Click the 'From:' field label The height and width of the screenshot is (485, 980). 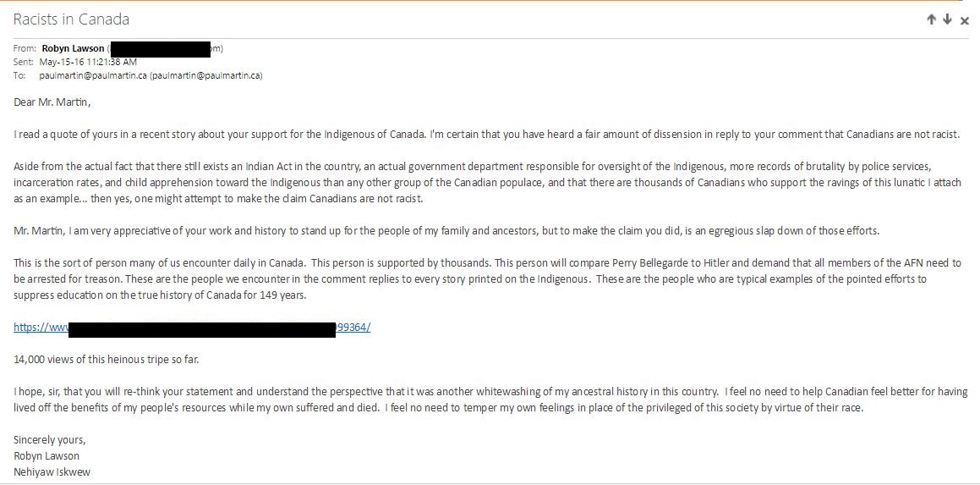25,48
